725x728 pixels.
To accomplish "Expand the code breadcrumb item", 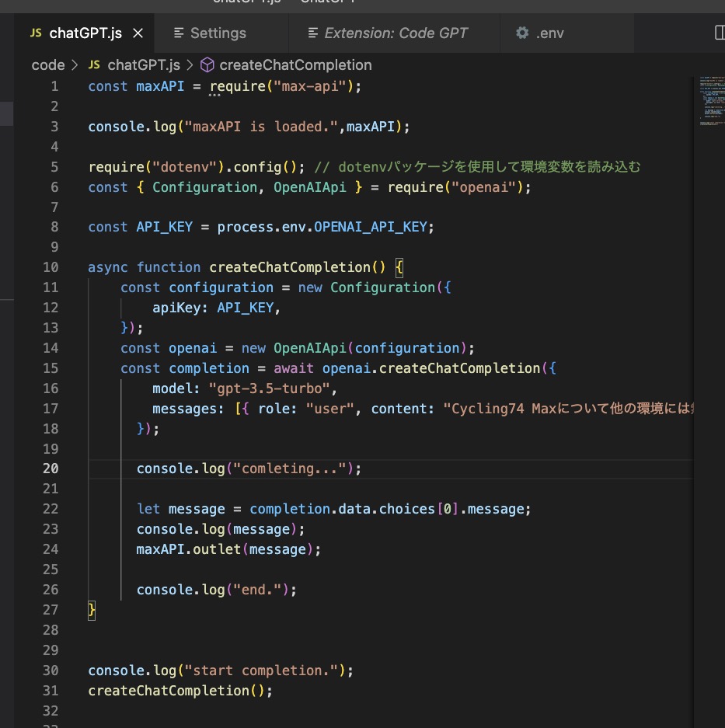I will coord(48,65).
